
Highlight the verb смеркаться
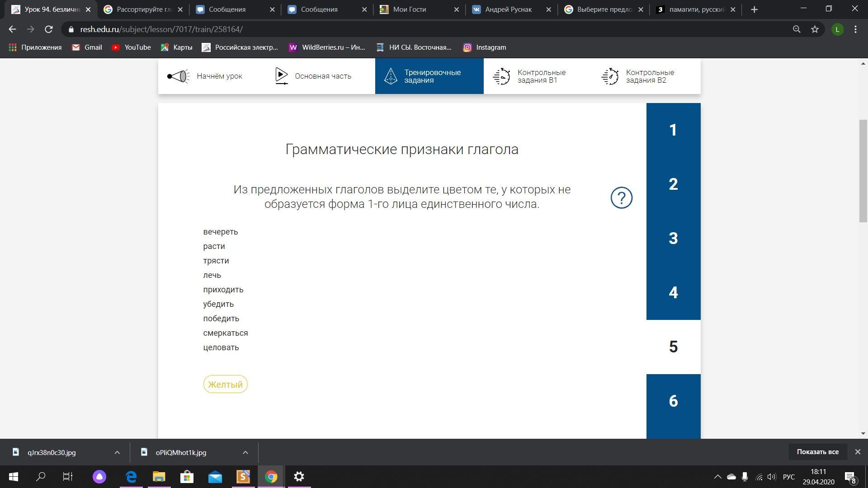pyautogui.click(x=225, y=333)
